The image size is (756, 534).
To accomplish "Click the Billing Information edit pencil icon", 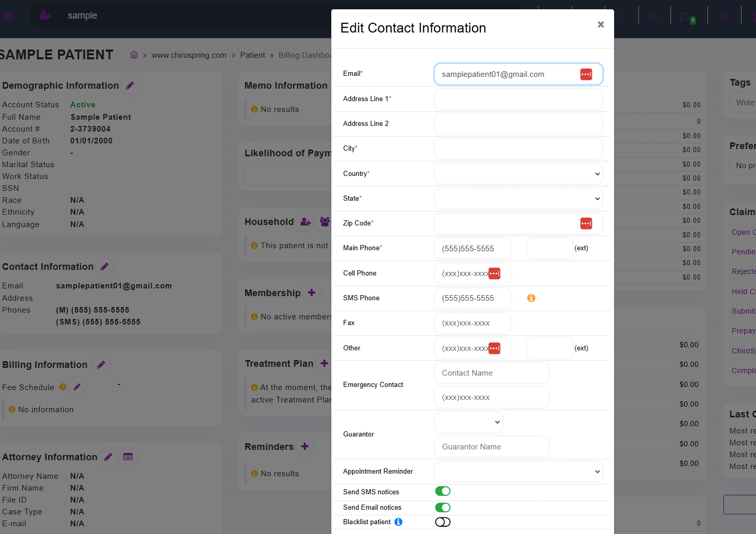I will 101,365.
